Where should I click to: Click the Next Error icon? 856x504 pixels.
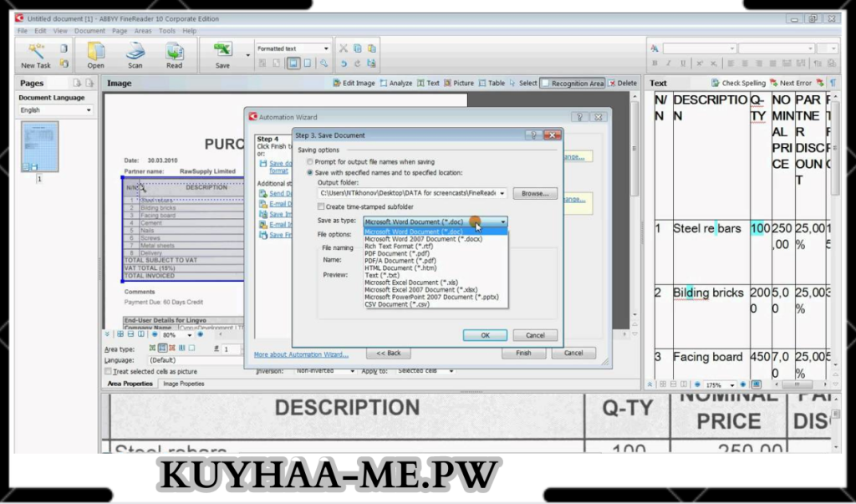(773, 83)
